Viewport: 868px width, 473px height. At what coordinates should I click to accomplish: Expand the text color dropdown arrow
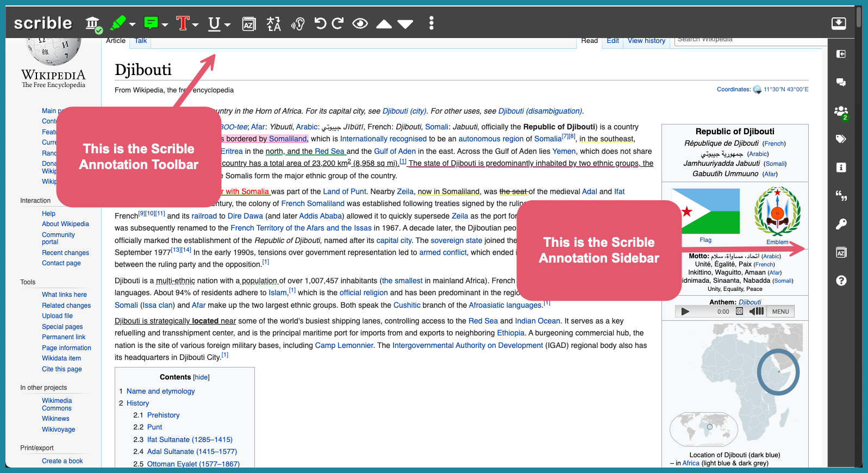pyautogui.click(x=196, y=24)
